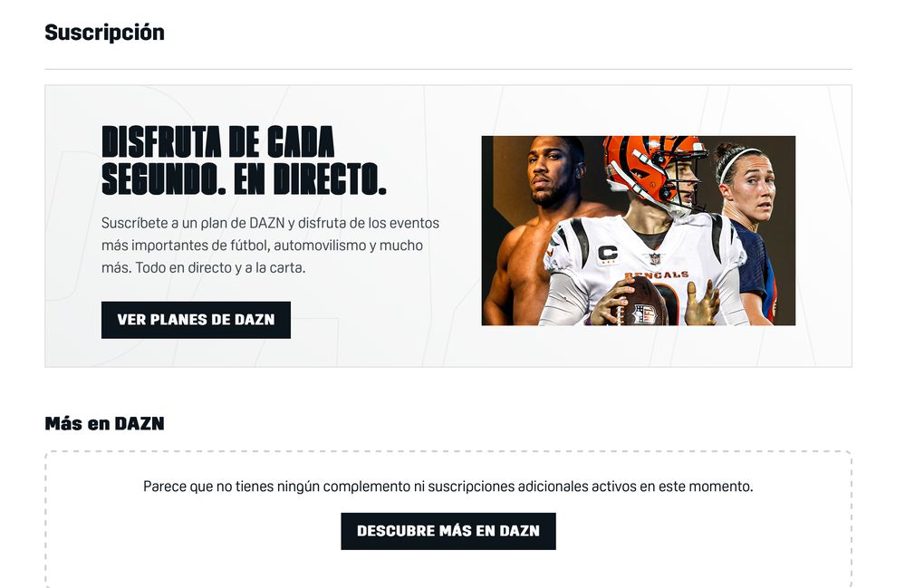
Task: Click the Suscripción section heading
Action: click(104, 33)
